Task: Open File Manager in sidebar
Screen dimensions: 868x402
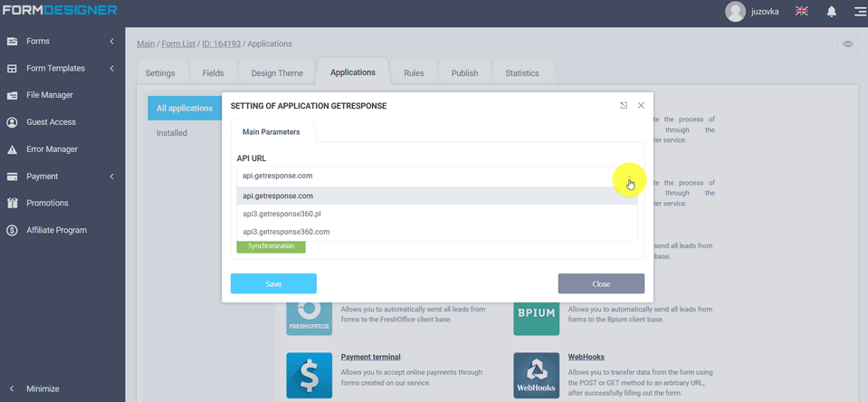Action: pos(50,95)
